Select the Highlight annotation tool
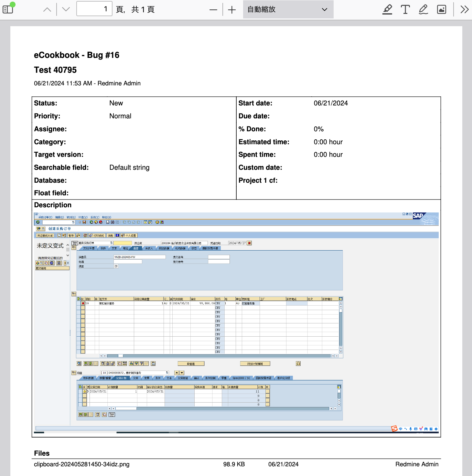Screen dimensions: 472x476 (387, 9)
